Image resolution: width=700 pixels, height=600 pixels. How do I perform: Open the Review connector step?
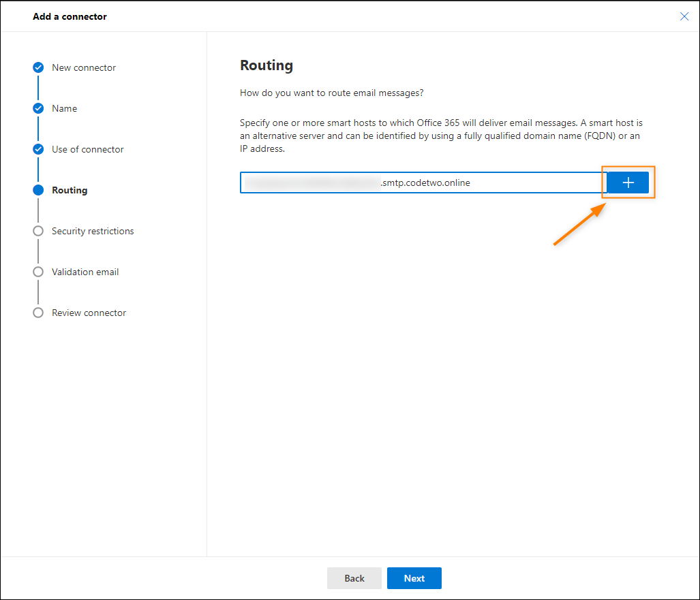coord(89,313)
